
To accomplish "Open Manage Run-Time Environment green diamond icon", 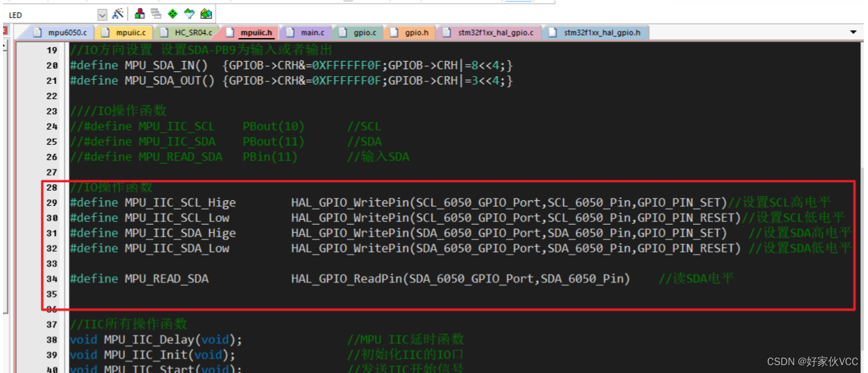I will pos(173,13).
